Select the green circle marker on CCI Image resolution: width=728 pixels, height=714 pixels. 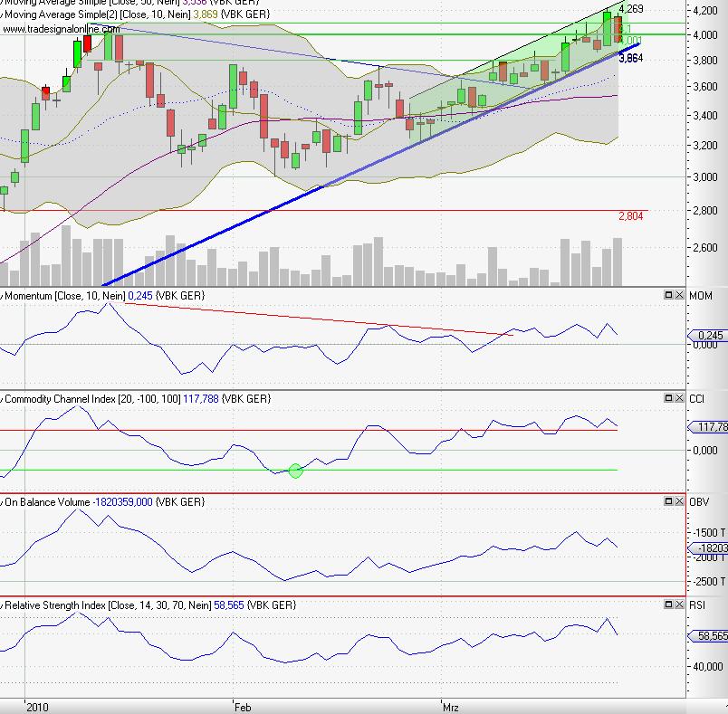coord(295,470)
